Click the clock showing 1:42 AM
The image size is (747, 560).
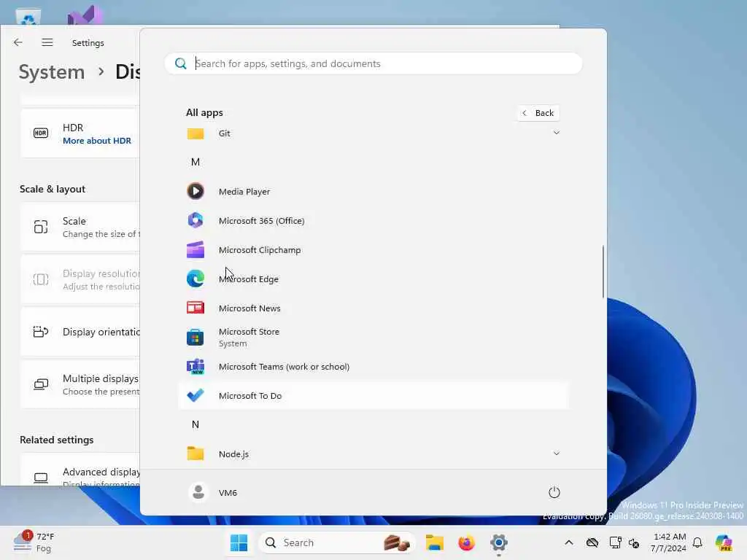pos(669,542)
